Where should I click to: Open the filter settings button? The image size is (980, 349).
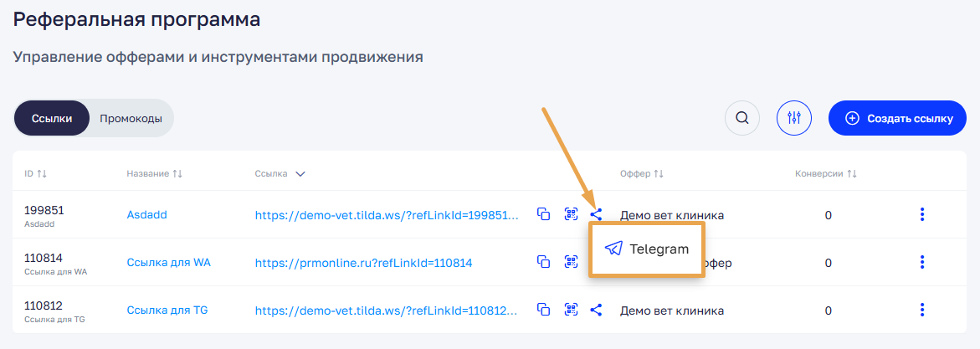coord(794,118)
